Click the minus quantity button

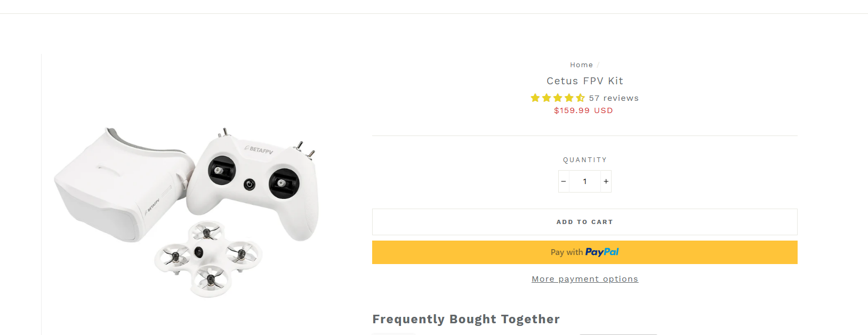[564, 181]
